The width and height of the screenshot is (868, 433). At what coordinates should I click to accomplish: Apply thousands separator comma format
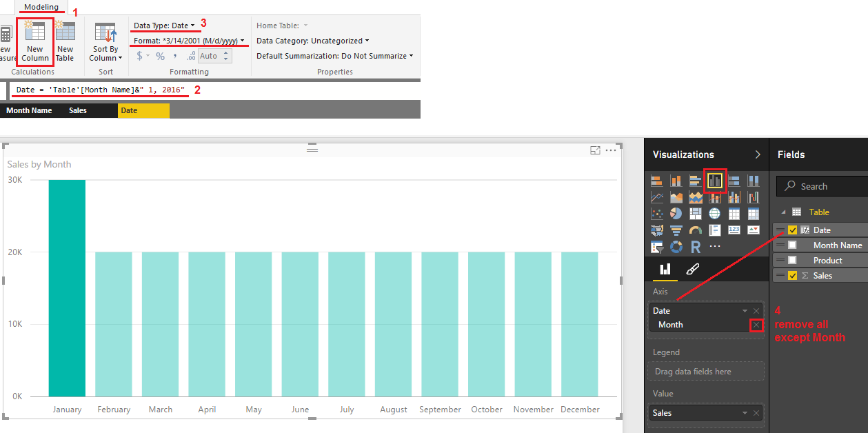point(175,56)
